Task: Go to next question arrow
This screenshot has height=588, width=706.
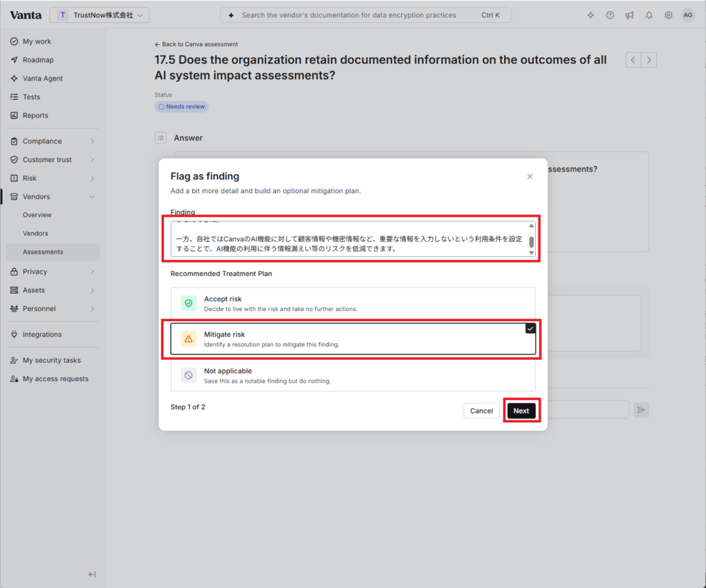Action: tap(649, 60)
